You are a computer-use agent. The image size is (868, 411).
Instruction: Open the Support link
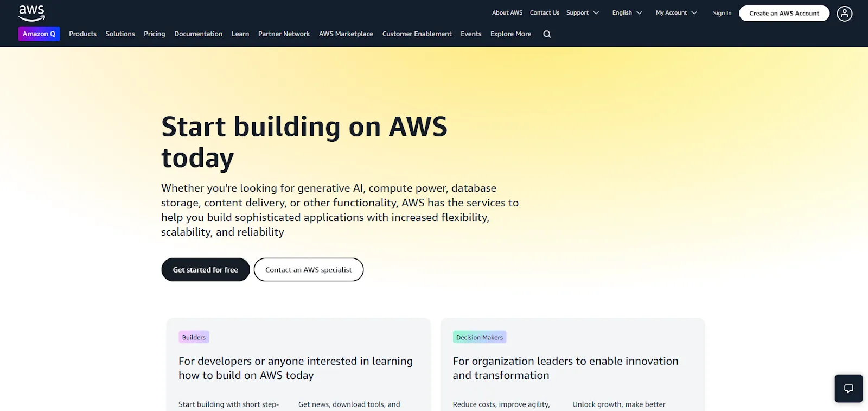[577, 13]
